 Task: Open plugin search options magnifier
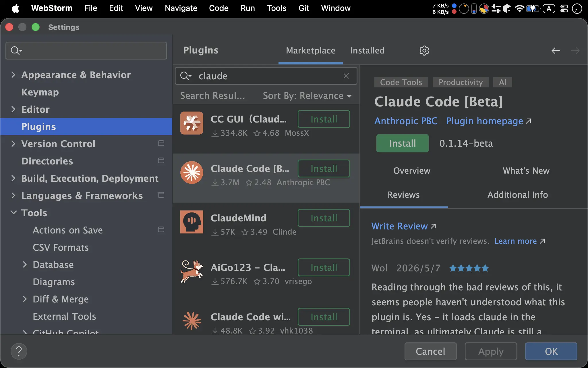(185, 76)
